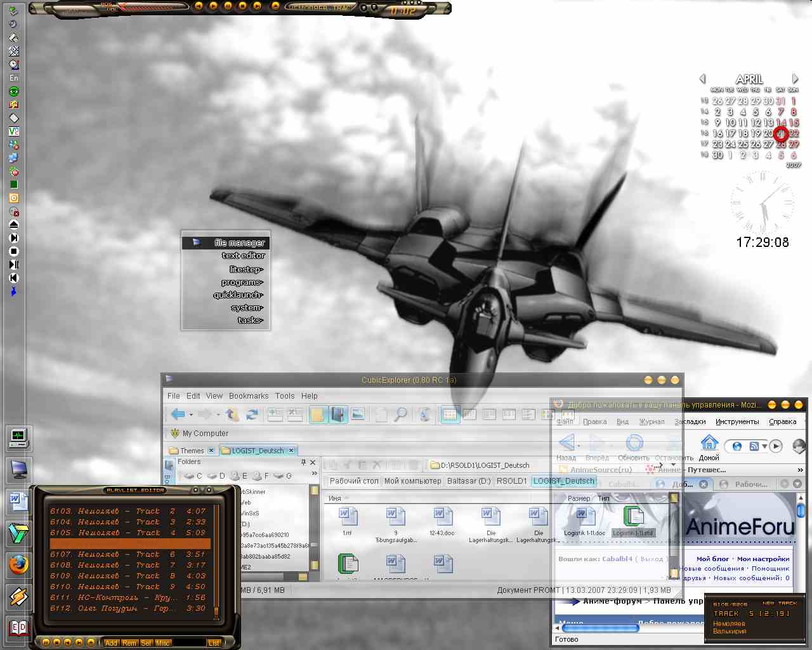Click the Мой компьютер breadcrumb button
812x650 pixels.
coord(412,481)
